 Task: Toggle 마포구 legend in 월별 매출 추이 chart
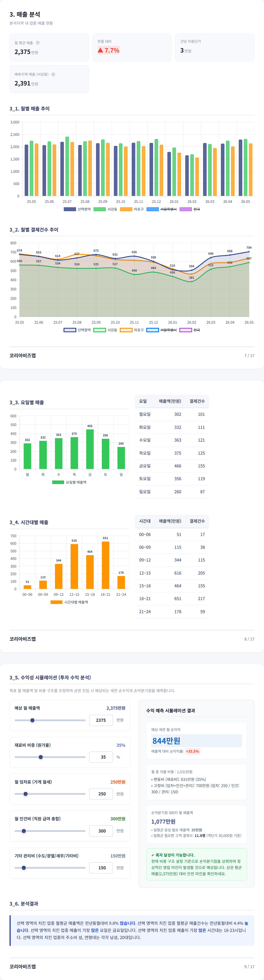coord(132,209)
